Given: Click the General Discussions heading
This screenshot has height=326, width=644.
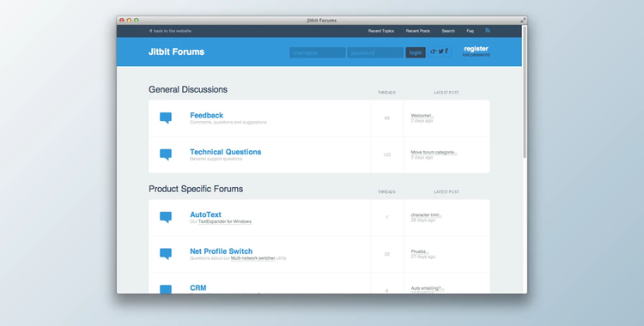Looking at the screenshot, I should 188,89.
